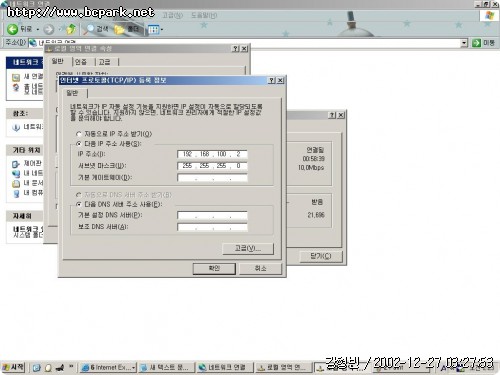Switch to 인증 tab in properties window
The image size is (500, 375).
(x=81, y=62)
